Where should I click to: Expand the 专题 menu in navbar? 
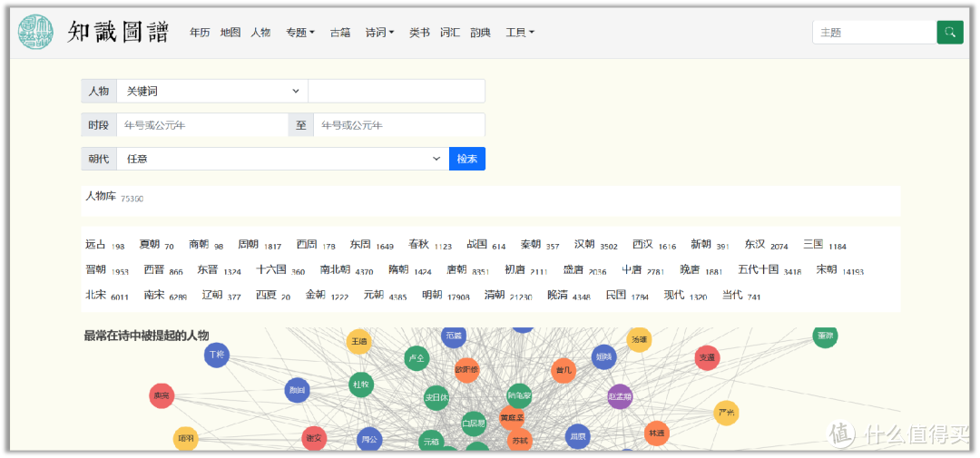point(299,33)
